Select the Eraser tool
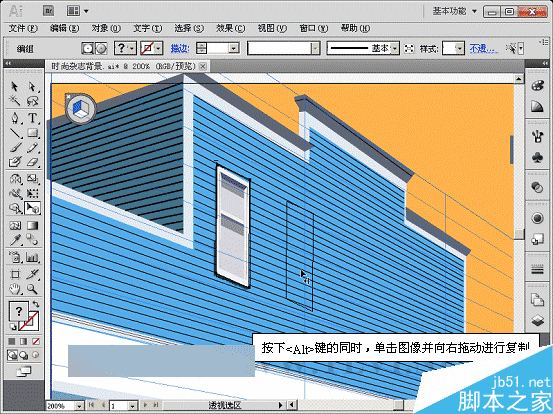 click(32, 162)
